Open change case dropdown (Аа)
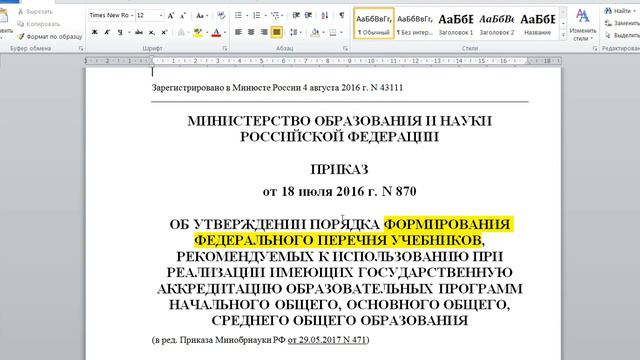The image size is (640, 360). click(201, 16)
